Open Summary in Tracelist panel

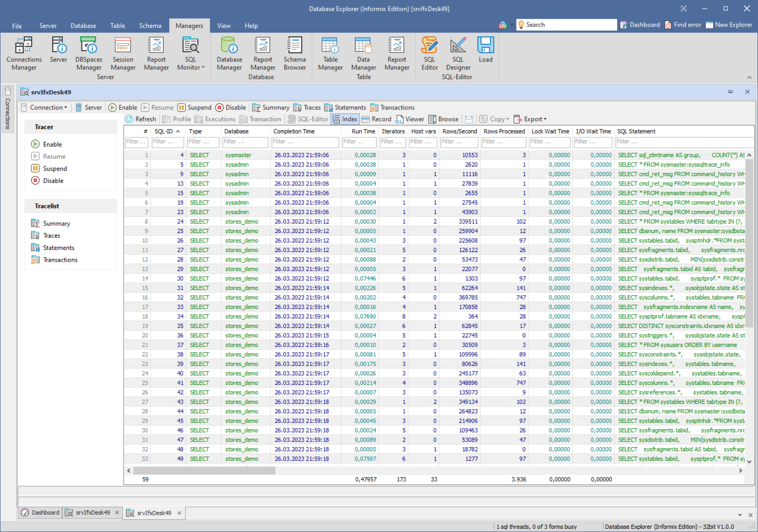(51, 223)
